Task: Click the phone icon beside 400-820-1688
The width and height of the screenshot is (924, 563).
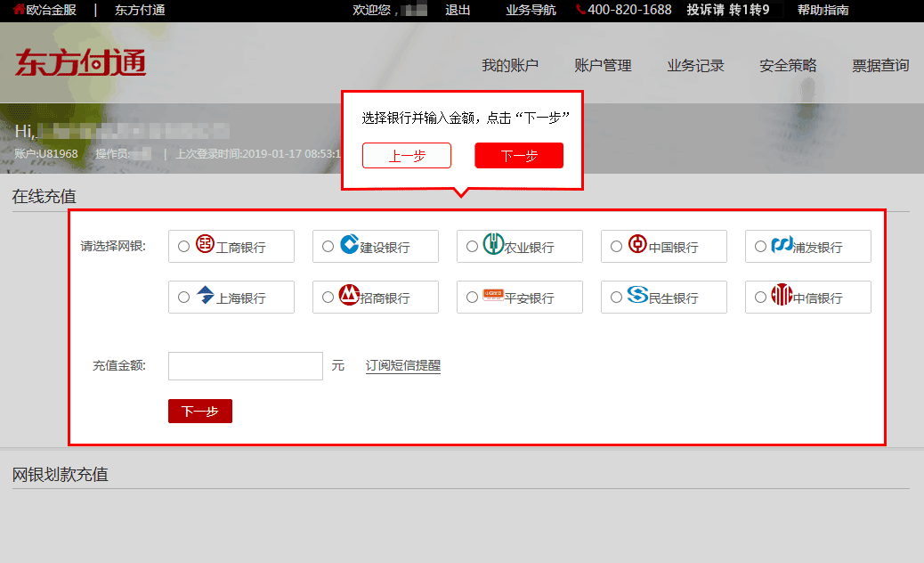Action: tap(580, 10)
